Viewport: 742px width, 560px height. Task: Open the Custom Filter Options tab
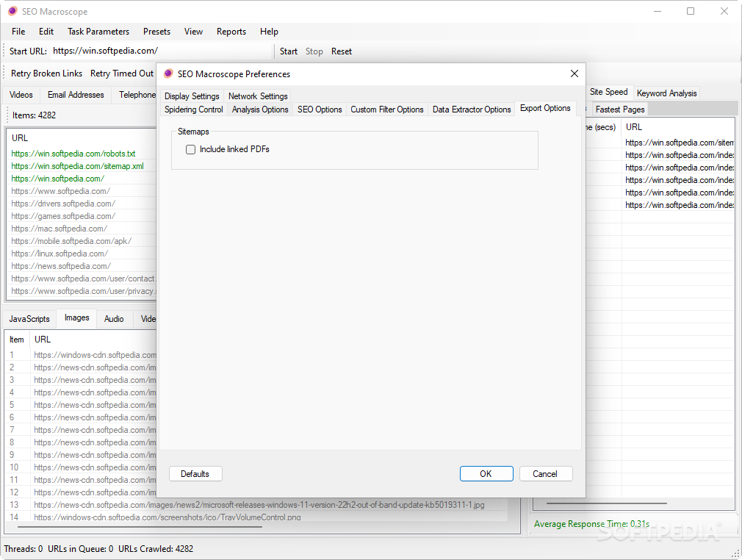386,110
